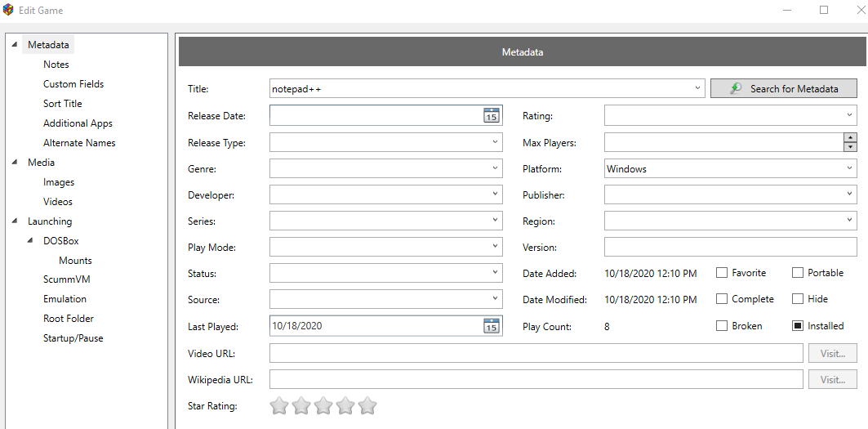The width and height of the screenshot is (868, 429).
Task: Click the second star in Star Rating
Action: tap(301, 406)
